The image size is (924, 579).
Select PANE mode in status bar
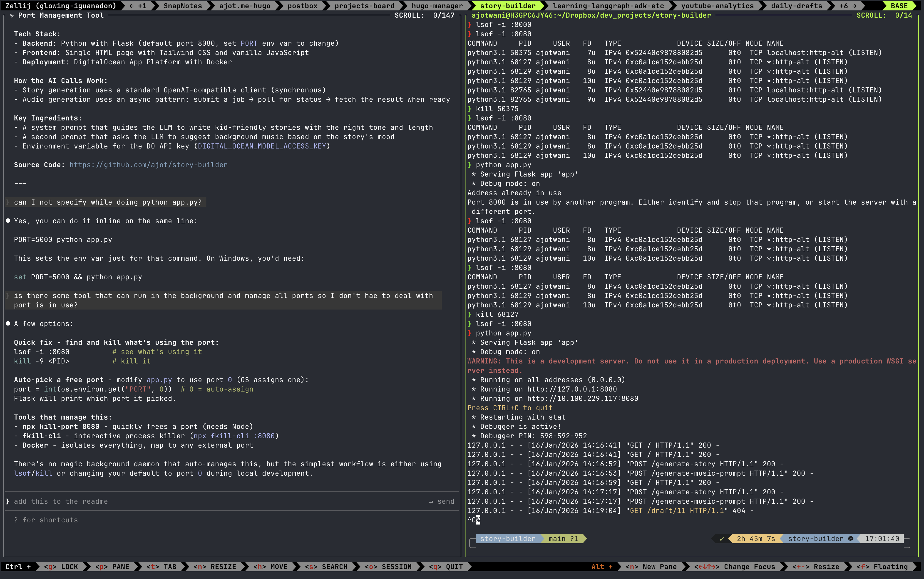112,566
